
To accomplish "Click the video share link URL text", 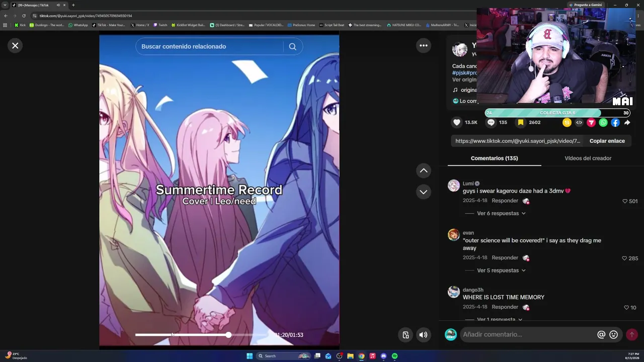I will pos(518,141).
